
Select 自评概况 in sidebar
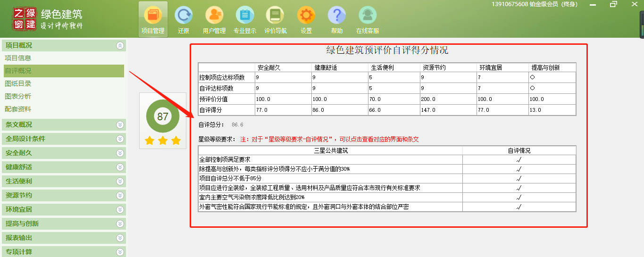(x=63, y=71)
